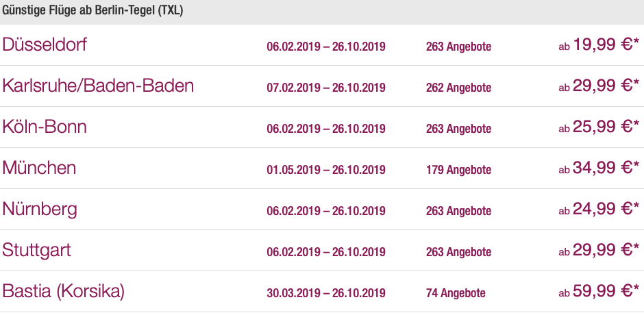Click the date range 07.02.2019 – 26.10.2019

tap(326, 88)
